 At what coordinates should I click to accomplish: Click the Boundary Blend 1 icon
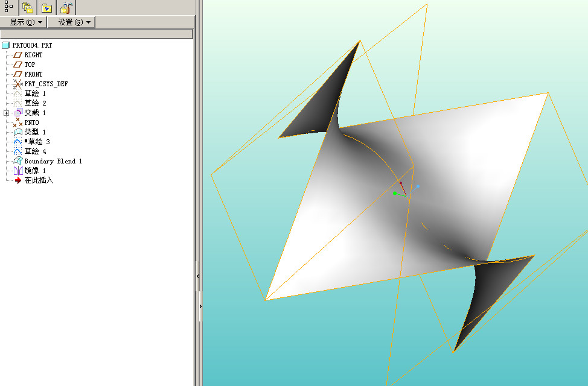[18, 161]
